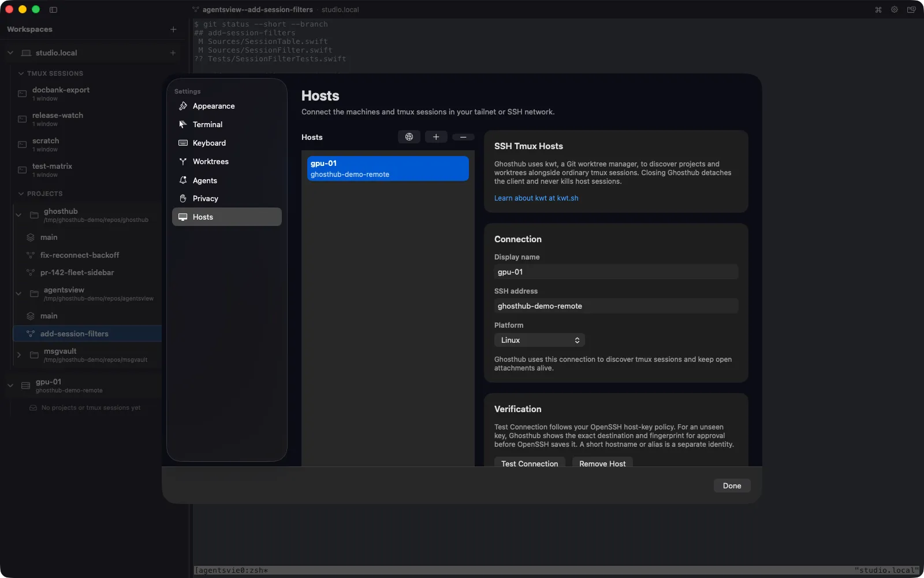Edit the Display name field
The image size is (924, 578).
click(x=616, y=272)
